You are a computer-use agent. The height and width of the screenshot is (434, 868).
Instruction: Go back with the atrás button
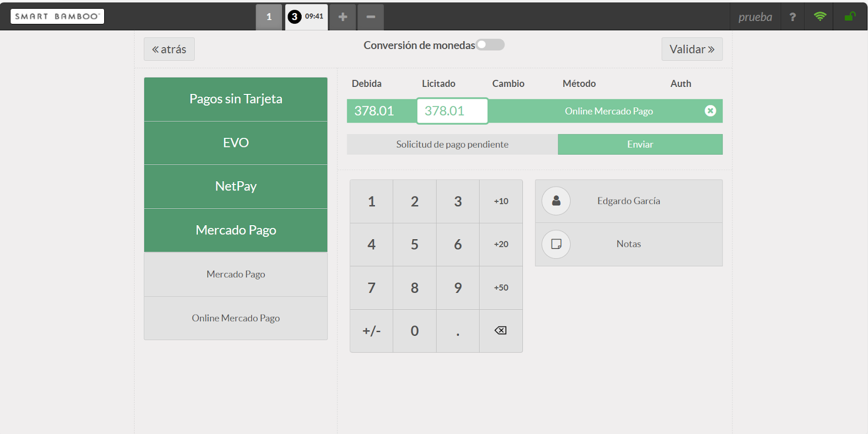click(x=169, y=49)
